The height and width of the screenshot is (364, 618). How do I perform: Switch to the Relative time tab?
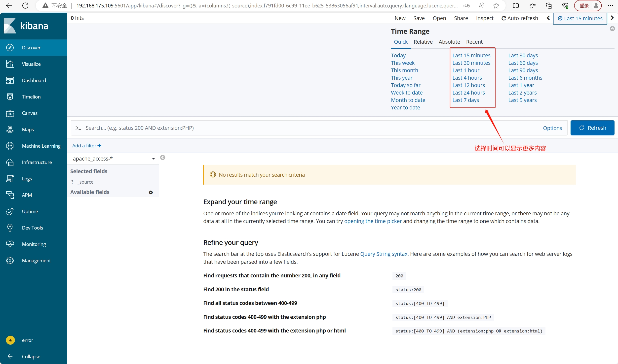point(423,42)
